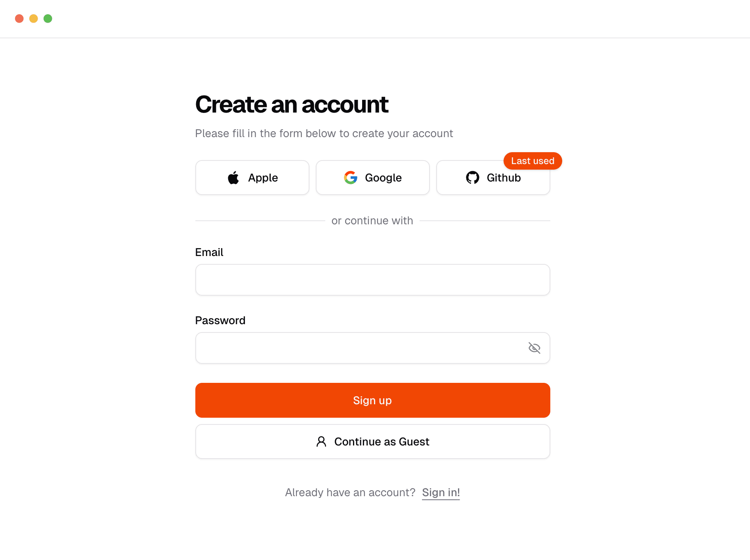The width and height of the screenshot is (750, 560).
Task: Click the guest user icon
Action: click(321, 442)
